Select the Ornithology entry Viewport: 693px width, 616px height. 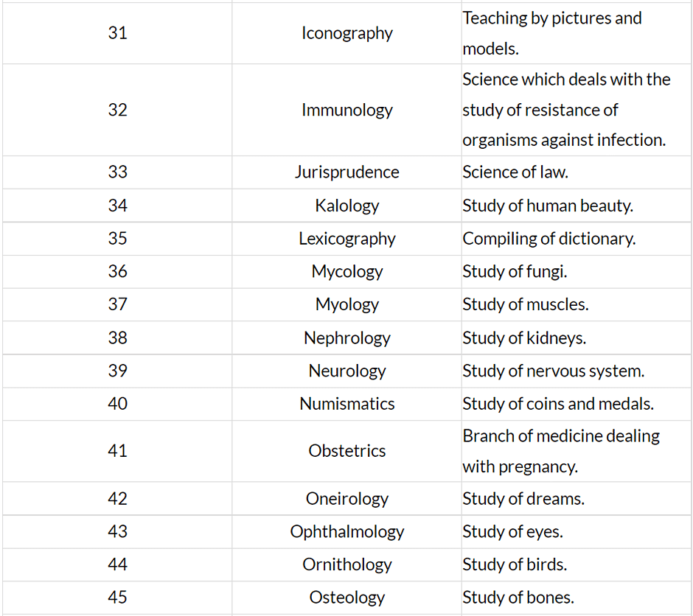click(x=346, y=564)
